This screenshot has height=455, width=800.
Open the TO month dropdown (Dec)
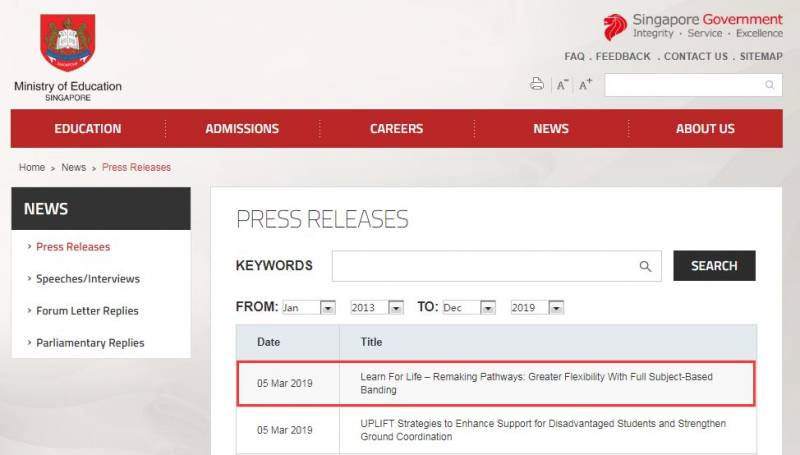point(469,308)
